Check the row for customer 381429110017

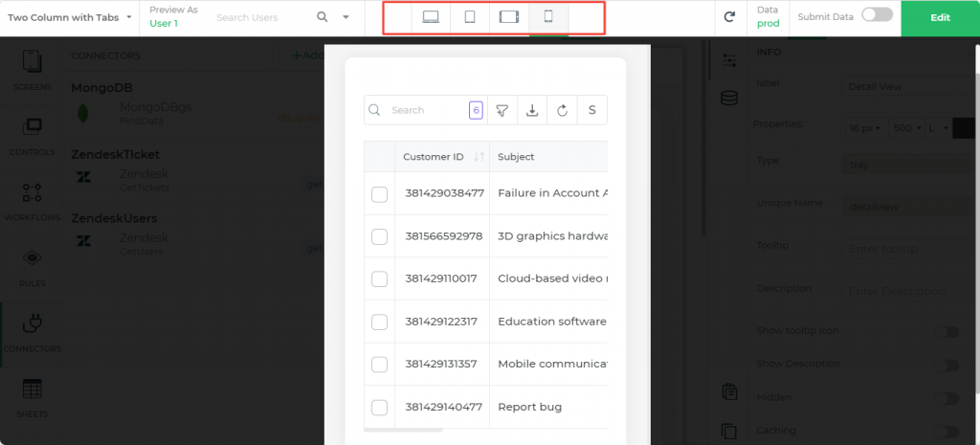379,279
